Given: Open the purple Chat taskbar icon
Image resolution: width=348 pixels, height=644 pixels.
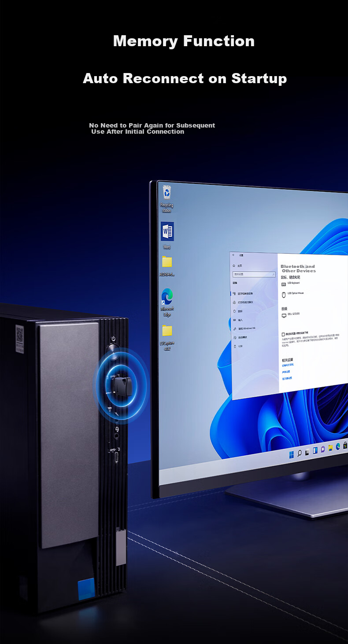Looking at the screenshot, I should pyautogui.click(x=322, y=450).
